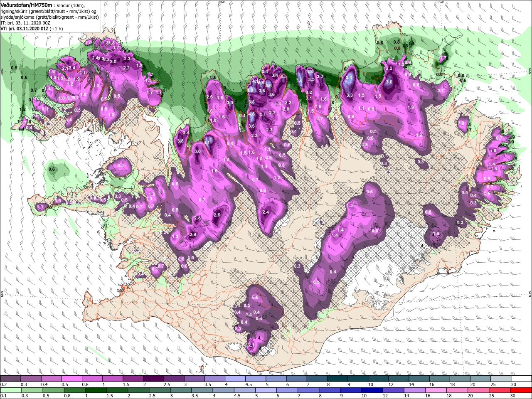Click the '0.1' label under lower legend row

click(4, 396)
